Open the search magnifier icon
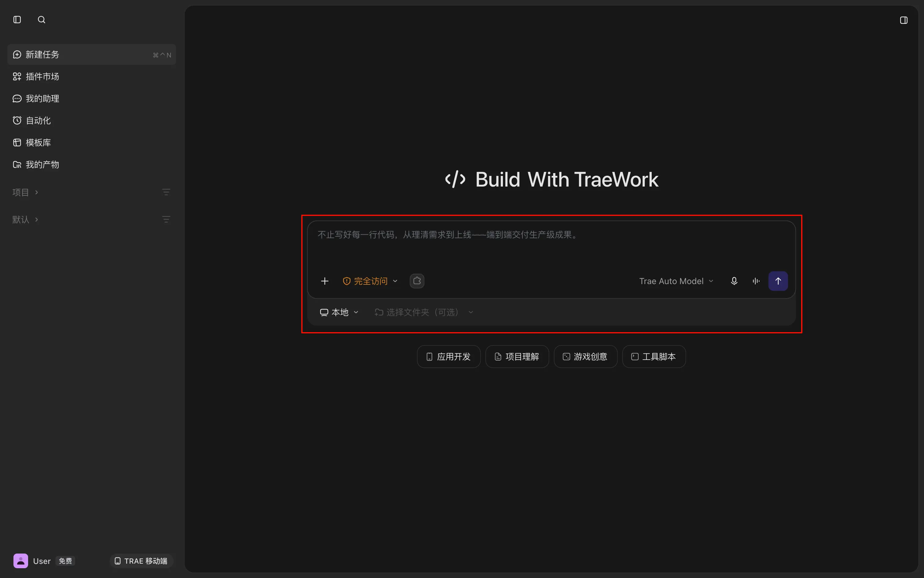This screenshot has height=578, width=924. click(x=42, y=20)
